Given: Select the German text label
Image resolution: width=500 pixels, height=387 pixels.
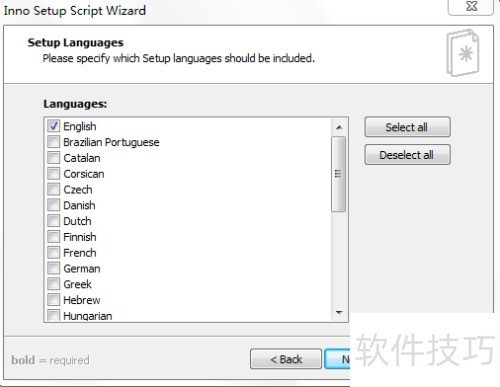Looking at the screenshot, I should (82, 269).
